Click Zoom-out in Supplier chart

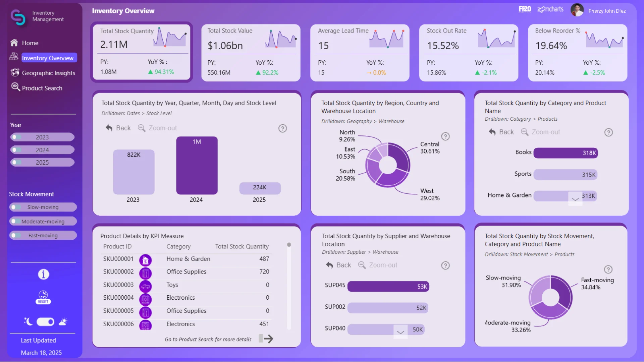(378, 265)
